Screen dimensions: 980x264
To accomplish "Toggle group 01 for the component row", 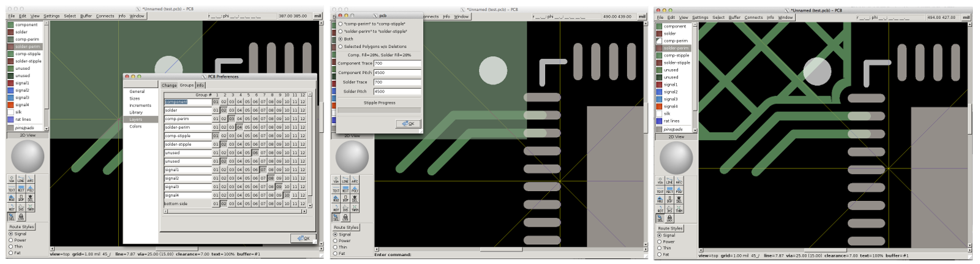I will [x=216, y=102].
